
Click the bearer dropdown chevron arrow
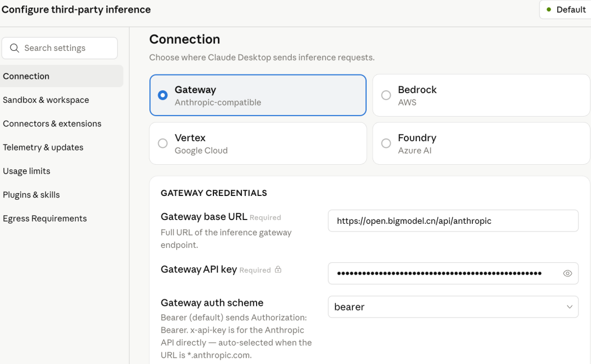(570, 307)
